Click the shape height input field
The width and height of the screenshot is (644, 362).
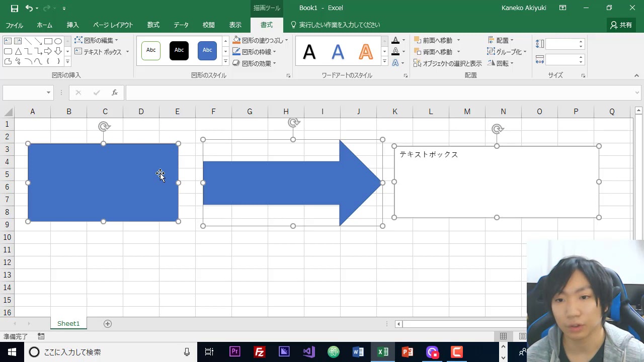[561, 44]
